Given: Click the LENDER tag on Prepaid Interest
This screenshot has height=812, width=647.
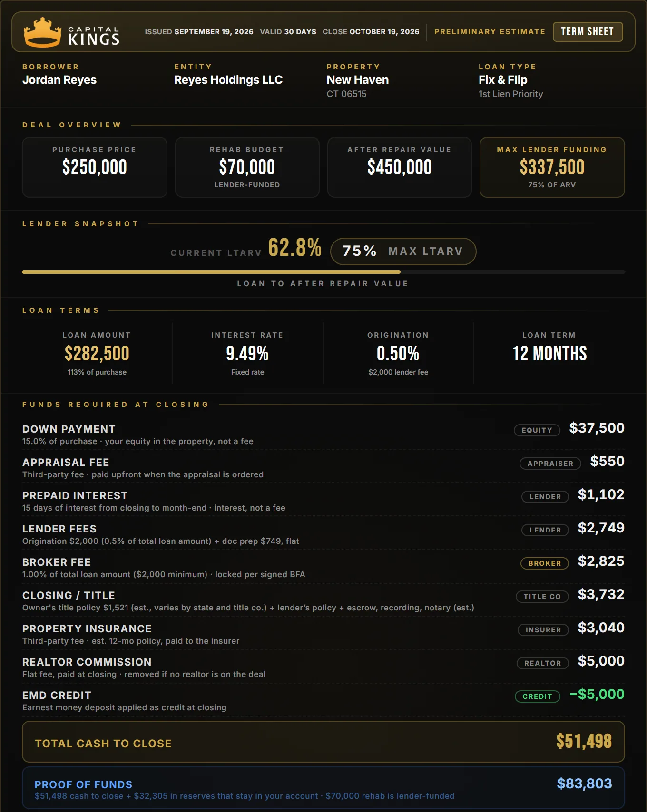Looking at the screenshot, I should (x=545, y=497).
